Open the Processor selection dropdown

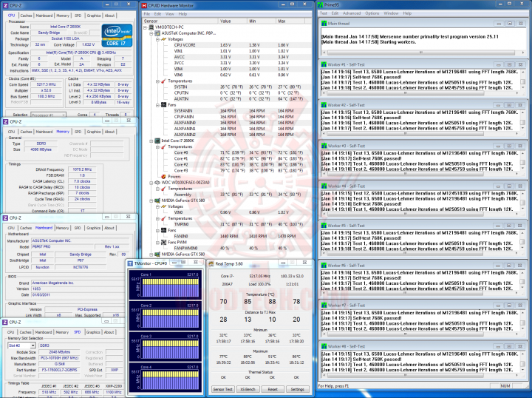(63, 115)
